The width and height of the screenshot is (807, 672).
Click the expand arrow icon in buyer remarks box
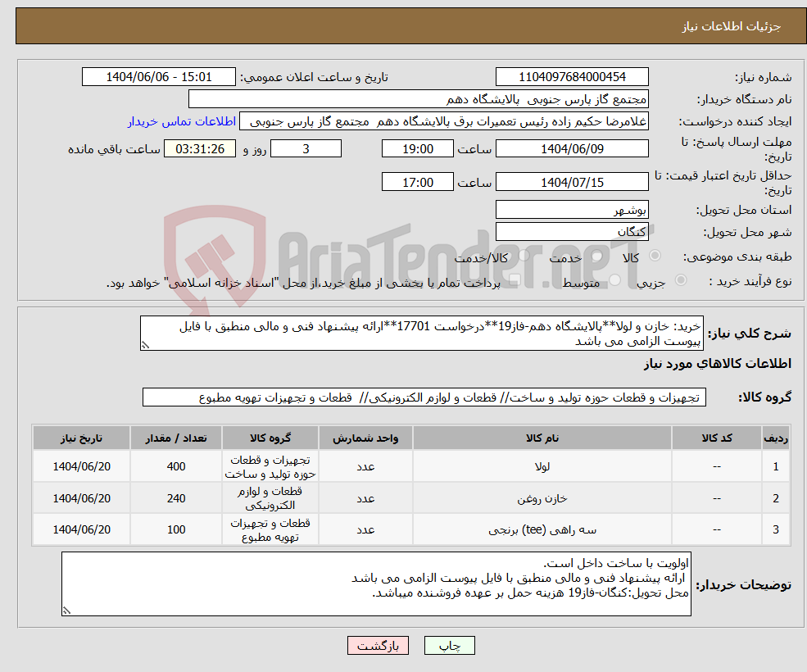67,611
